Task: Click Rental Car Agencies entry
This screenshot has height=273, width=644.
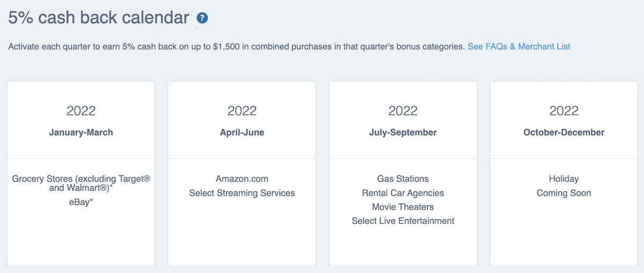Action: tap(403, 193)
